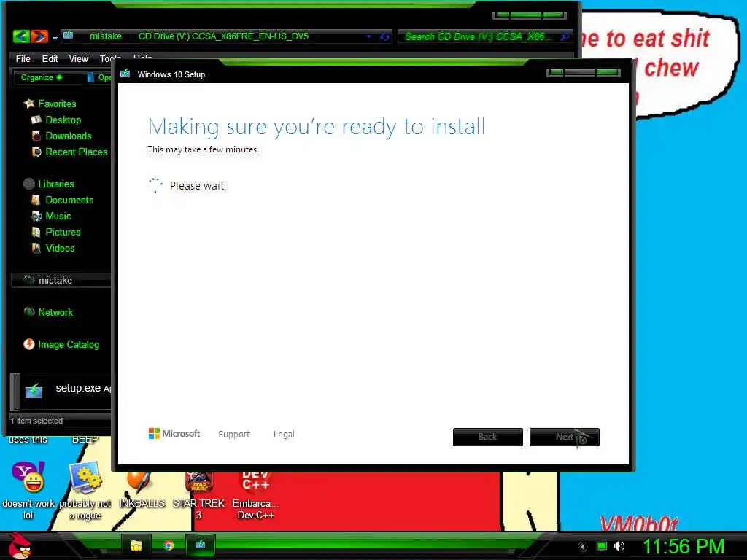
Task: Click the Back button in Windows 10 Setup
Action: coord(488,437)
